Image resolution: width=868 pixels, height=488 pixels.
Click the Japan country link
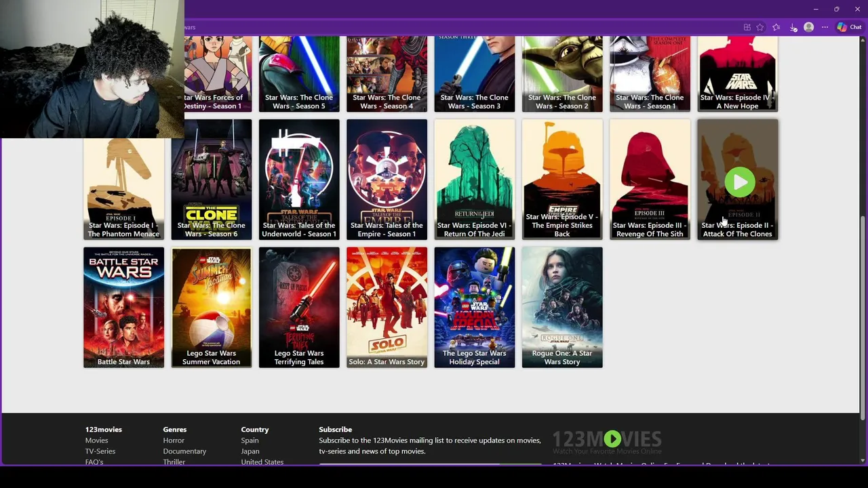pyautogui.click(x=250, y=451)
